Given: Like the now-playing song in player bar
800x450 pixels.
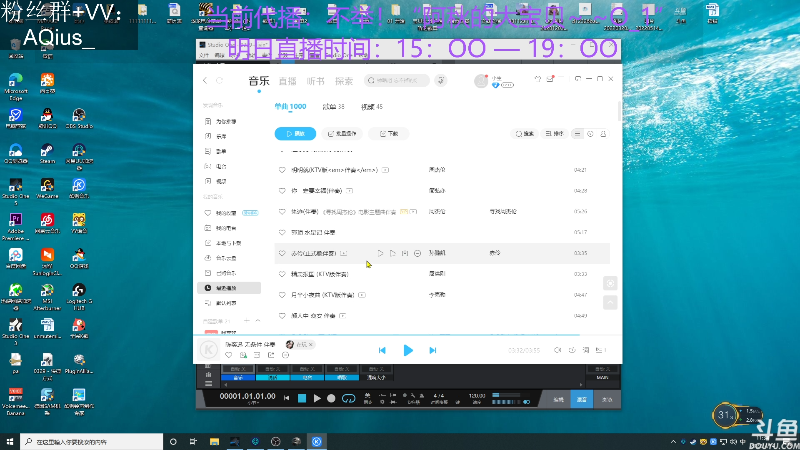Looking at the screenshot, I should coord(229,355).
